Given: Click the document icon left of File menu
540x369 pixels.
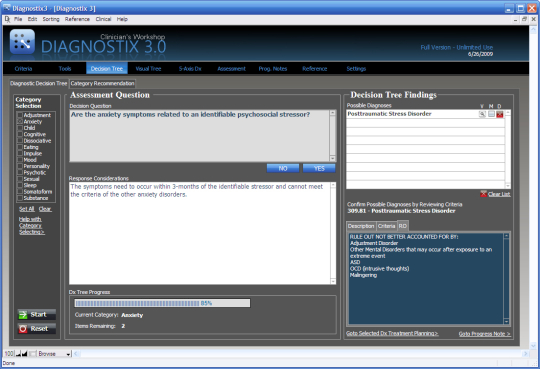Looking at the screenshot, I should (8, 19).
